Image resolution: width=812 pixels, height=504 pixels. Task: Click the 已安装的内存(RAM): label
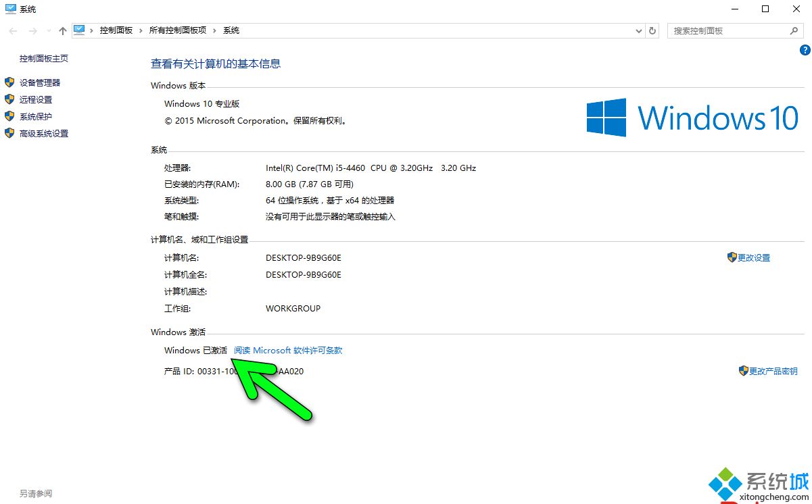click(x=202, y=184)
